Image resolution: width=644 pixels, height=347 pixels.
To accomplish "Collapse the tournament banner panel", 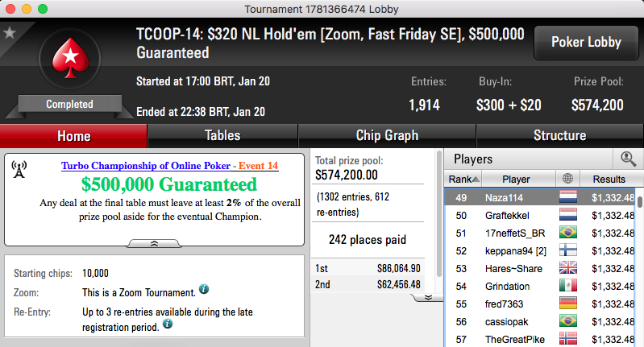I will click(154, 244).
